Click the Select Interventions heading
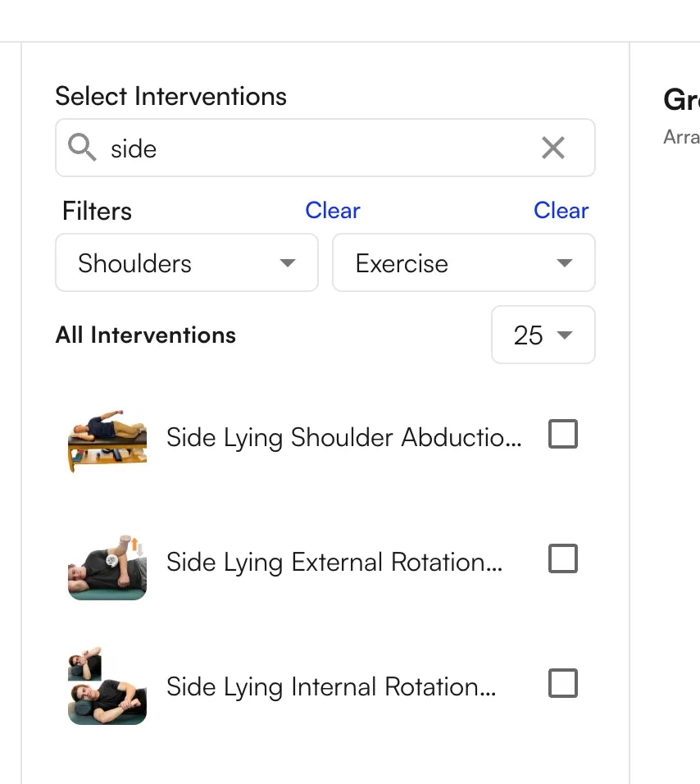This screenshot has height=784, width=700. click(x=170, y=96)
